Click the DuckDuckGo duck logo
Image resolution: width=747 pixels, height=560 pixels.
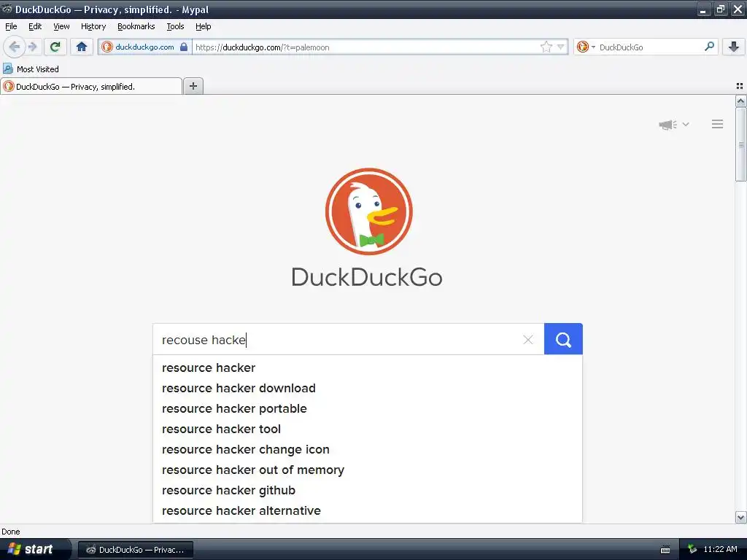[x=368, y=211]
